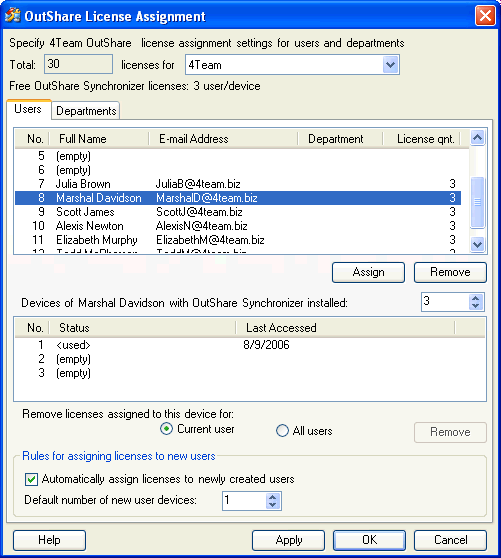This screenshot has height=558, width=501.
Task: Close the OutShare License Assignment dialog
Action: click(x=485, y=16)
